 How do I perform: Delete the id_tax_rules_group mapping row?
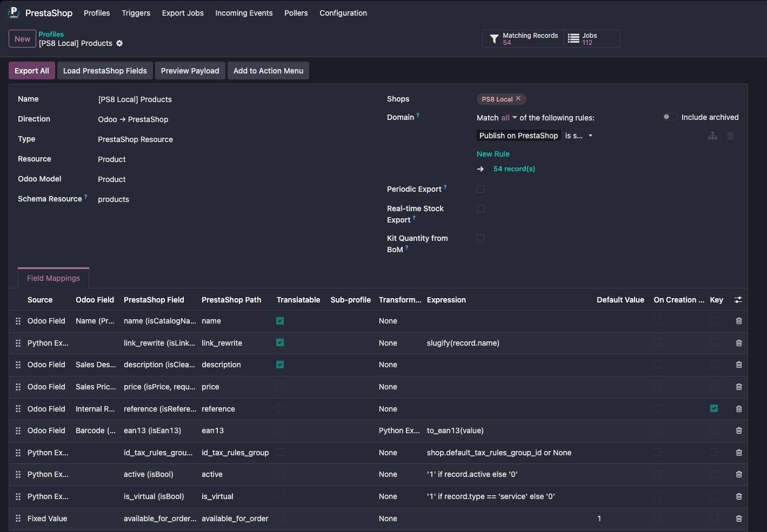click(x=739, y=453)
